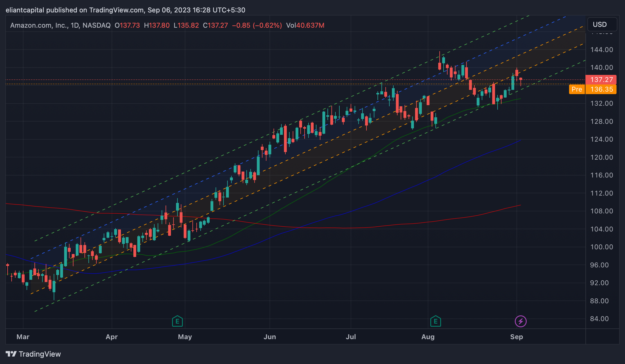Screen dimensions: 625x364
Task: Open the USD currency dropdown
Action: [x=602, y=25]
